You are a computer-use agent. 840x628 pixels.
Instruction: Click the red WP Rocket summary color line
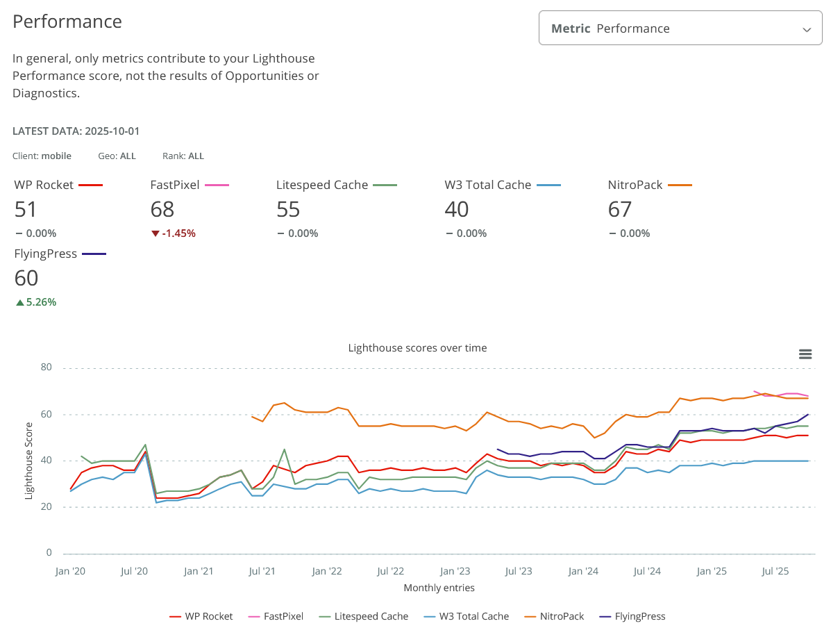pyautogui.click(x=90, y=185)
